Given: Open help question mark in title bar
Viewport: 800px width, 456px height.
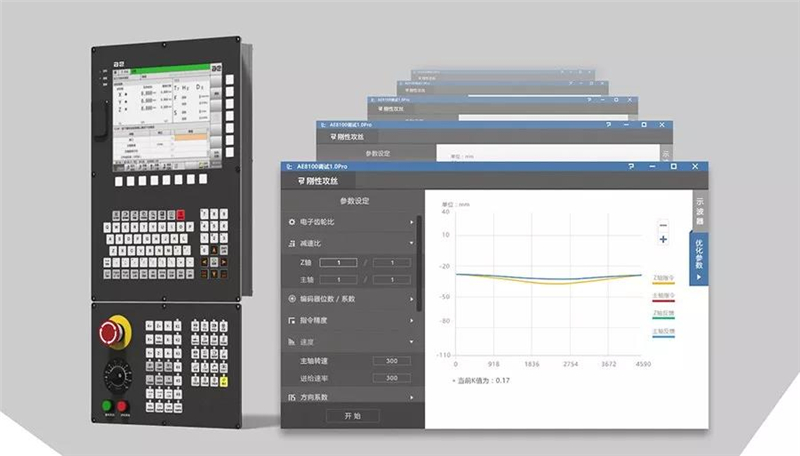Looking at the screenshot, I should (x=631, y=166).
